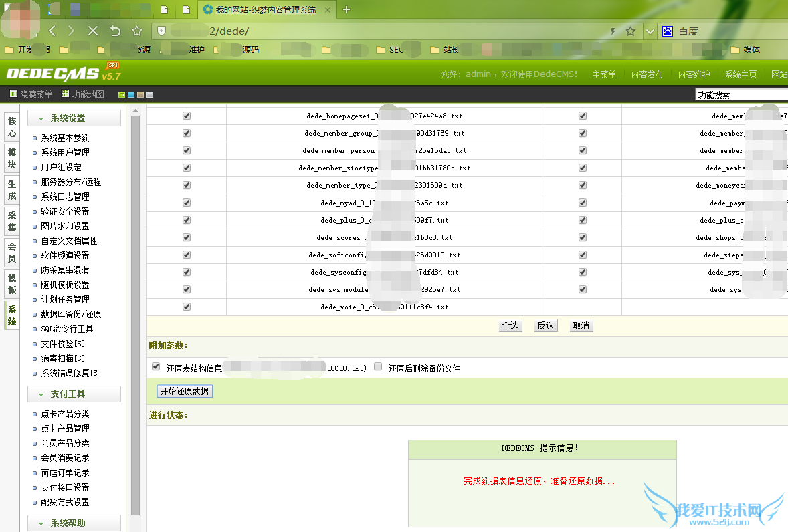Switch to the 核心 side tab

pos(12,128)
